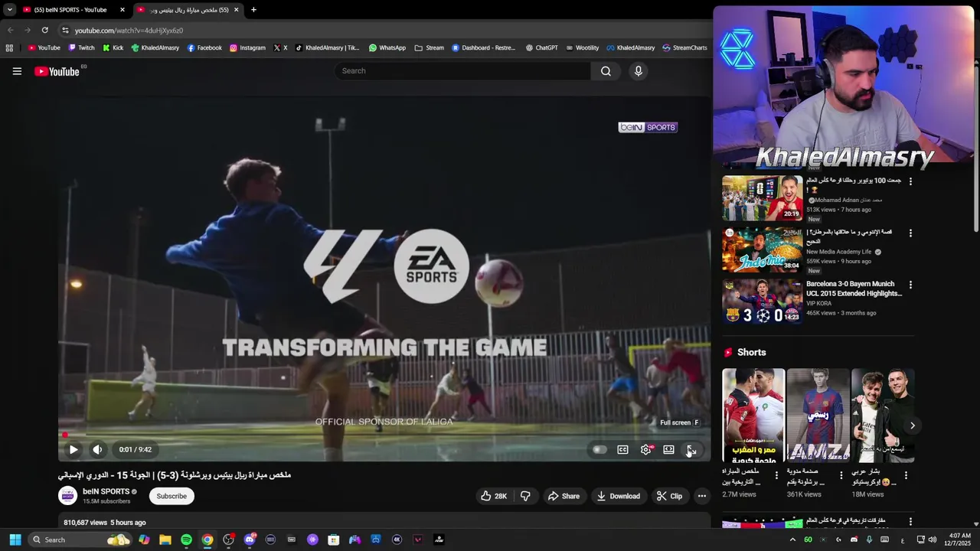Toggle the autoplay switch in the player

click(x=599, y=450)
